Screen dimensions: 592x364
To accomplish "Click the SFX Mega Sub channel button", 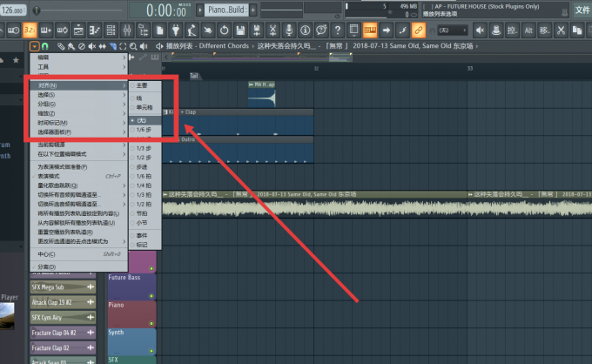I will 63,287.
